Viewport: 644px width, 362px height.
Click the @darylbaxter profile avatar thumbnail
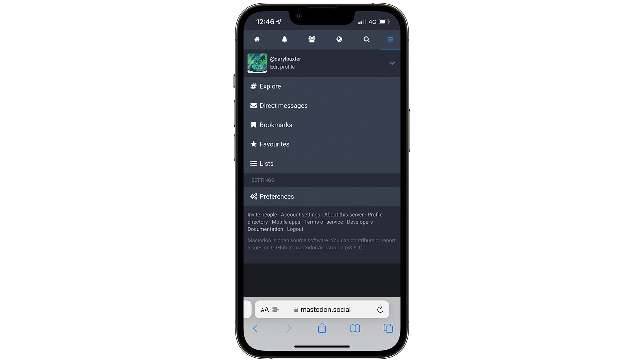257,63
